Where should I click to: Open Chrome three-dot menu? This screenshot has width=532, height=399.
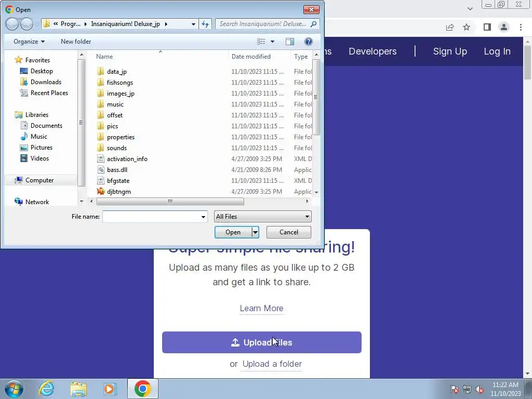tap(521, 27)
